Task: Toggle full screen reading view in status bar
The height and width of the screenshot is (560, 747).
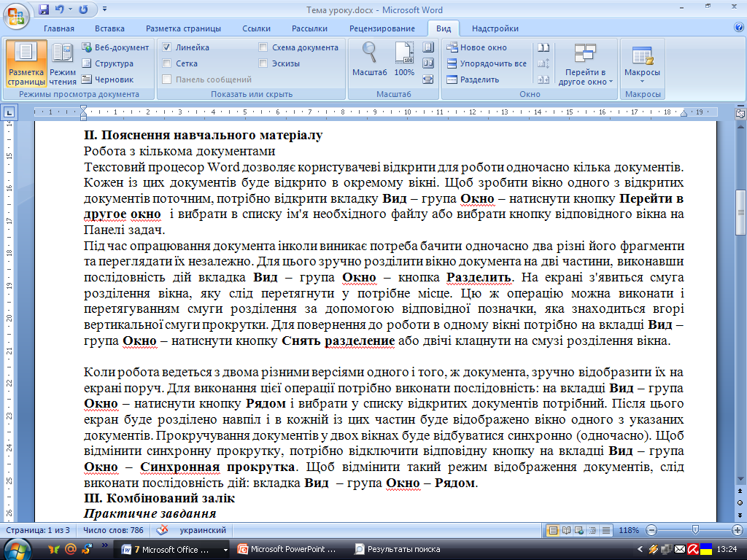Action: 566,530
